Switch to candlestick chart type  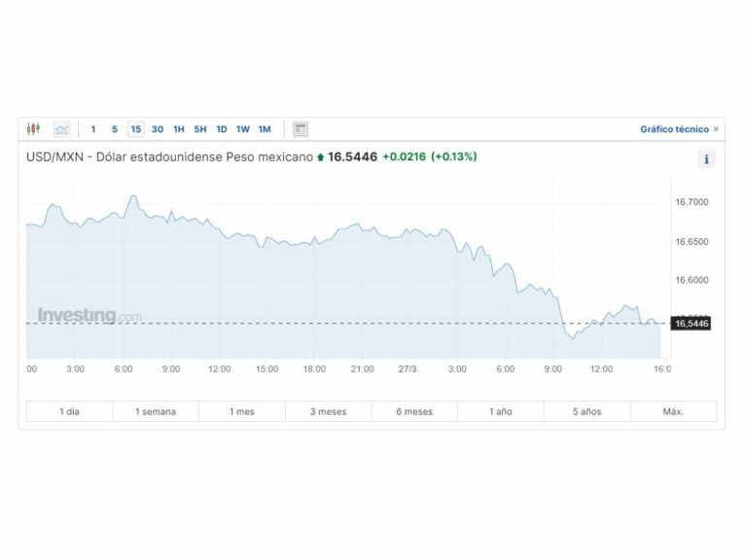click(x=34, y=128)
